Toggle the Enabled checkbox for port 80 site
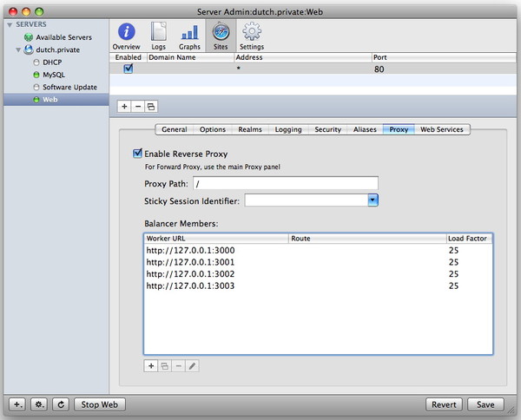Viewport: 521px width, 420px height. 128,69
